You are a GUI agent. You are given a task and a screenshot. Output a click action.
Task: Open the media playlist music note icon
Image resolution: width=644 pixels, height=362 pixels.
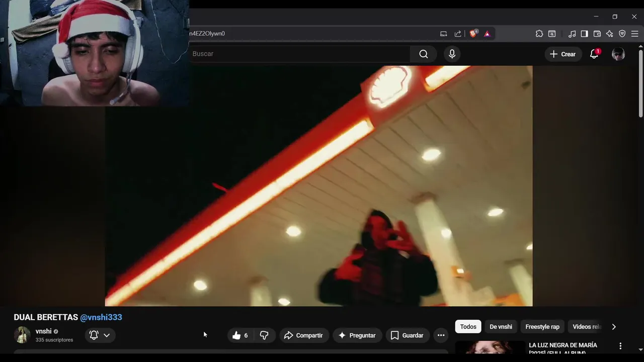point(572,34)
